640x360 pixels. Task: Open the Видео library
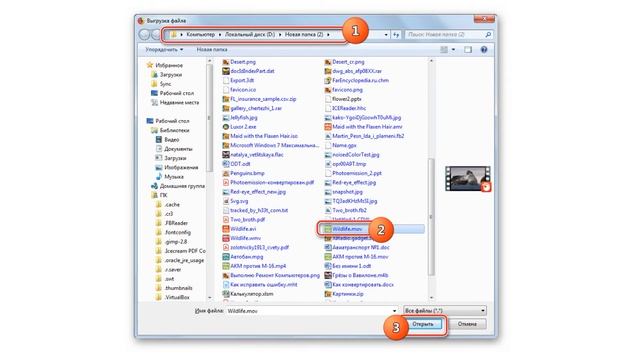click(x=167, y=140)
